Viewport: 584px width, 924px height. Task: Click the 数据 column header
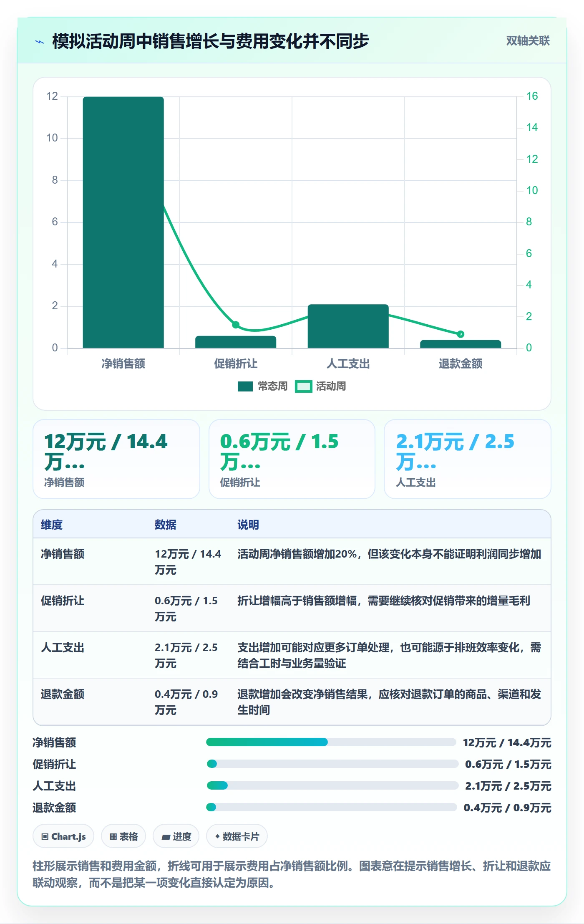click(166, 525)
